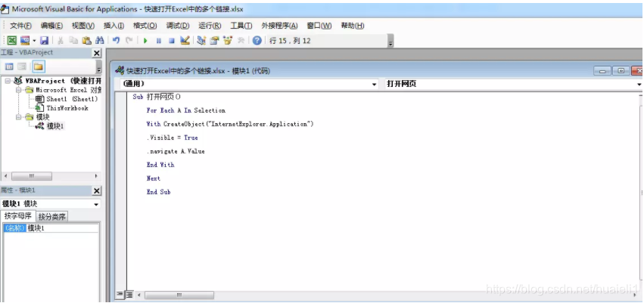Open the Object Browser toolbar icon
Screen dimensions: 644x303
tap(227, 40)
